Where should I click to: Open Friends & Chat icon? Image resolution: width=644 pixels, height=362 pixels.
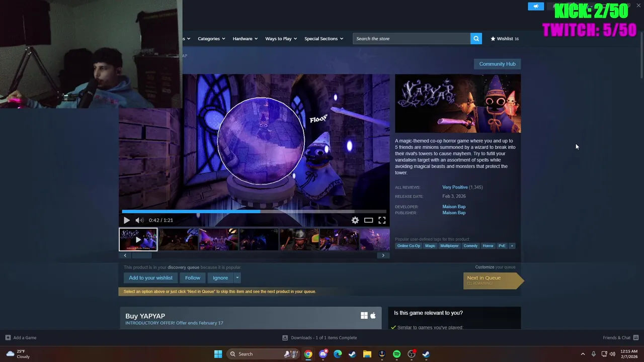pos(636,338)
